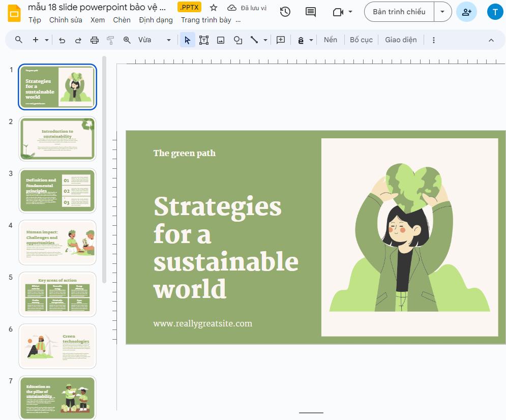Click the Nền button
This screenshot has height=420, width=506.
click(330, 40)
